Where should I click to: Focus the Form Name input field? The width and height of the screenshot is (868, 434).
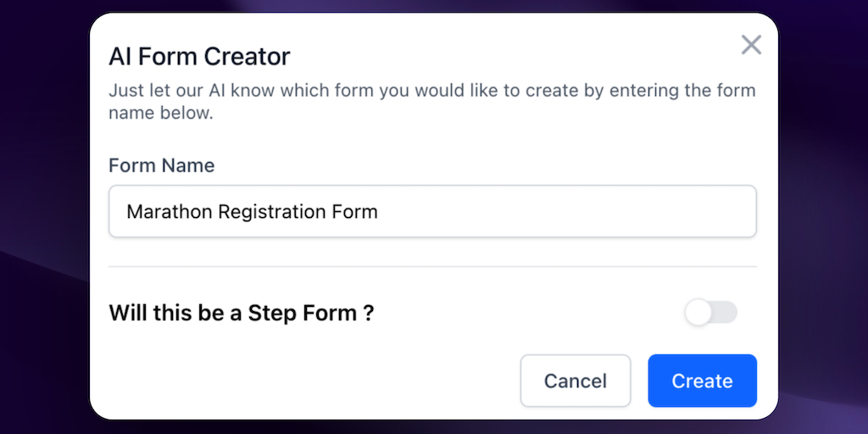(432, 211)
